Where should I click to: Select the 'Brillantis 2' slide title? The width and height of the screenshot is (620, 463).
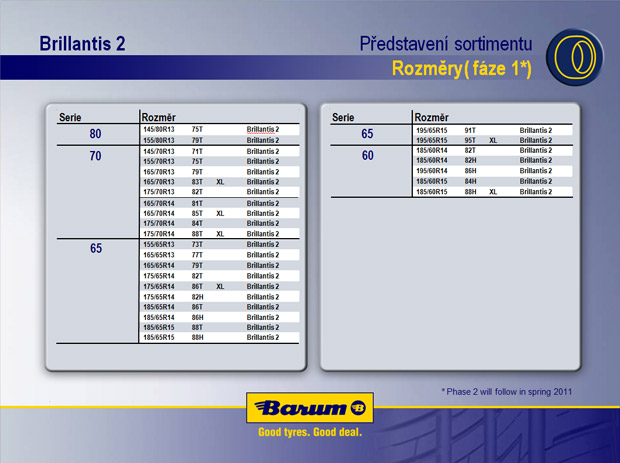click(x=82, y=43)
